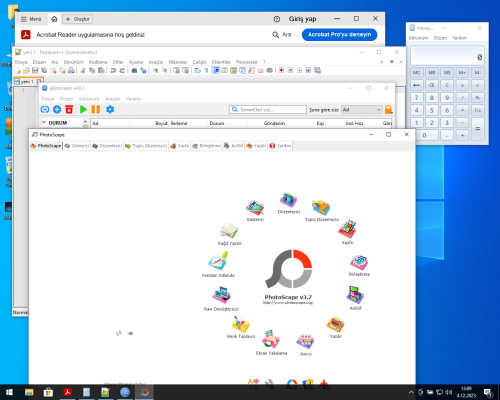Open the Yazdır icon in PhotoScape circle
The height and width of the screenshot is (400, 500).
(335, 325)
